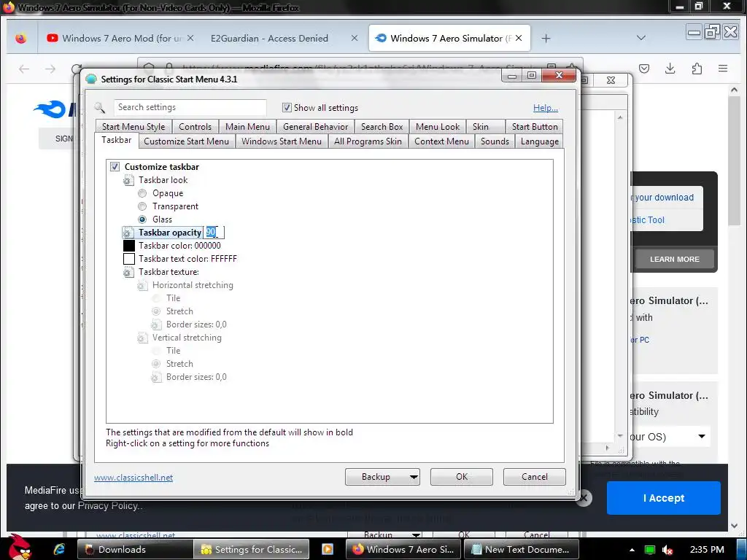
Task: Click the Search settings input box
Action: point(190,108)
